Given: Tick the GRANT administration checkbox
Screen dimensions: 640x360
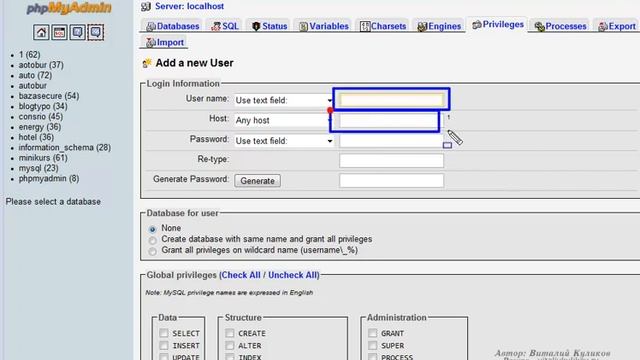Looking at the screenshot, I should pos(372,333).
